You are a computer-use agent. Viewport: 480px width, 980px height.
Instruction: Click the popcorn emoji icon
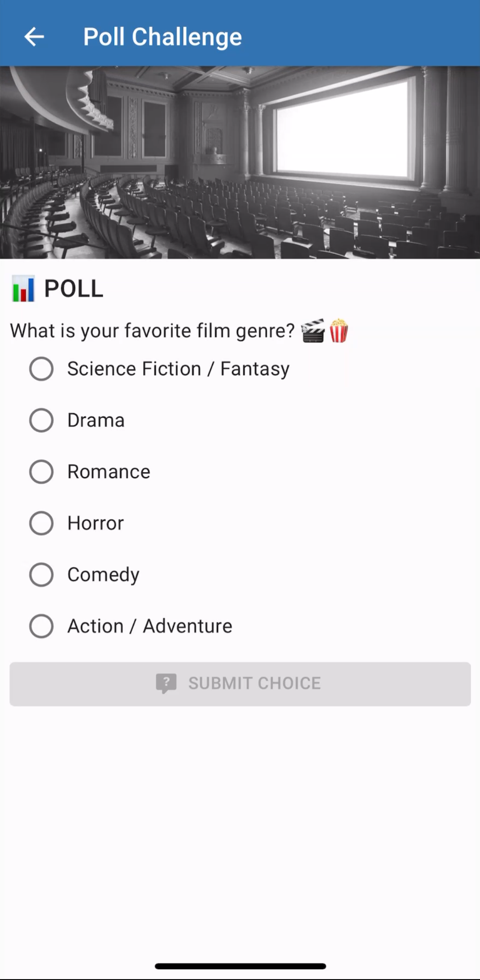pos(339,331)
